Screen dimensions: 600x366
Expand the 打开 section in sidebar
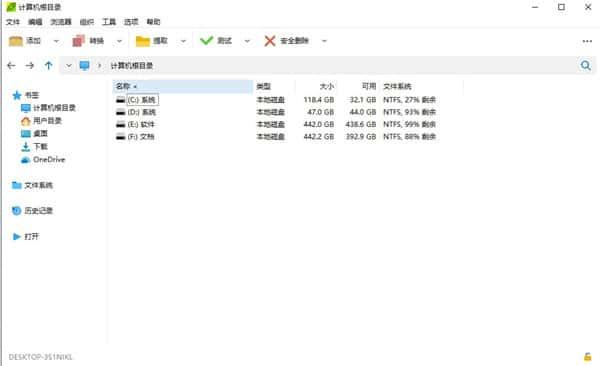[26, 237]
